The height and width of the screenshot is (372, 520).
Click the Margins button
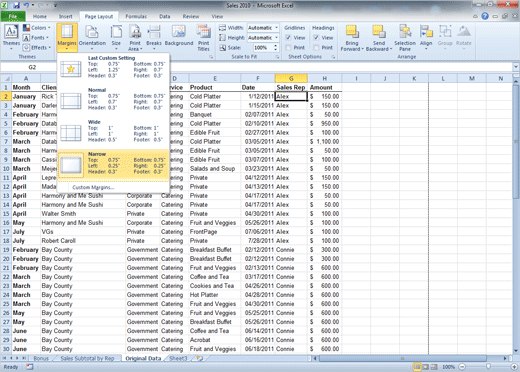(67, 37)
